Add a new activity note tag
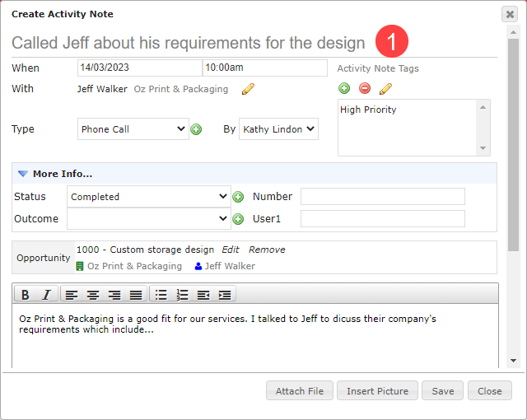Screen dimensions: 527x420 point(344,88)
